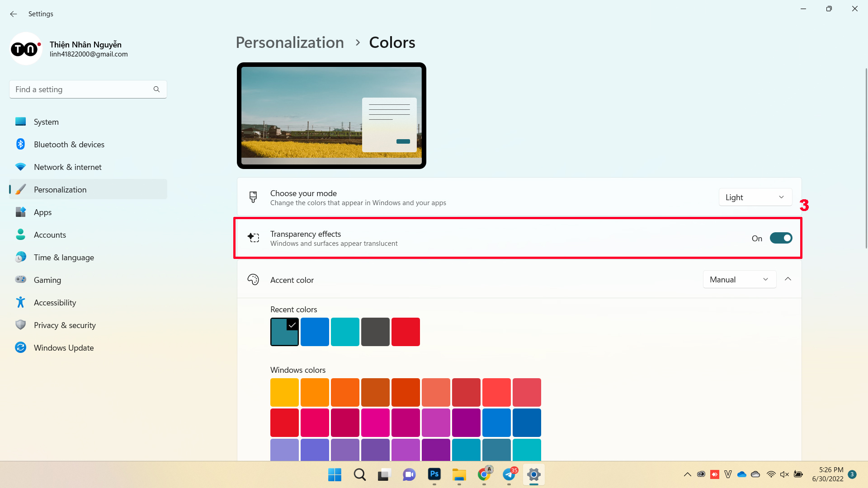Open Google Chrome from the taskbar
868x488 pixels.
click(x=484, y=474)
